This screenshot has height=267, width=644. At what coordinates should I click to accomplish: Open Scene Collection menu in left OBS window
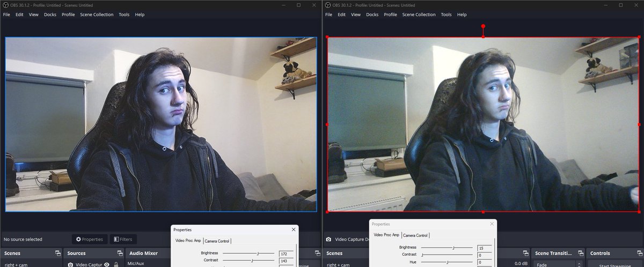pos(97,14)
